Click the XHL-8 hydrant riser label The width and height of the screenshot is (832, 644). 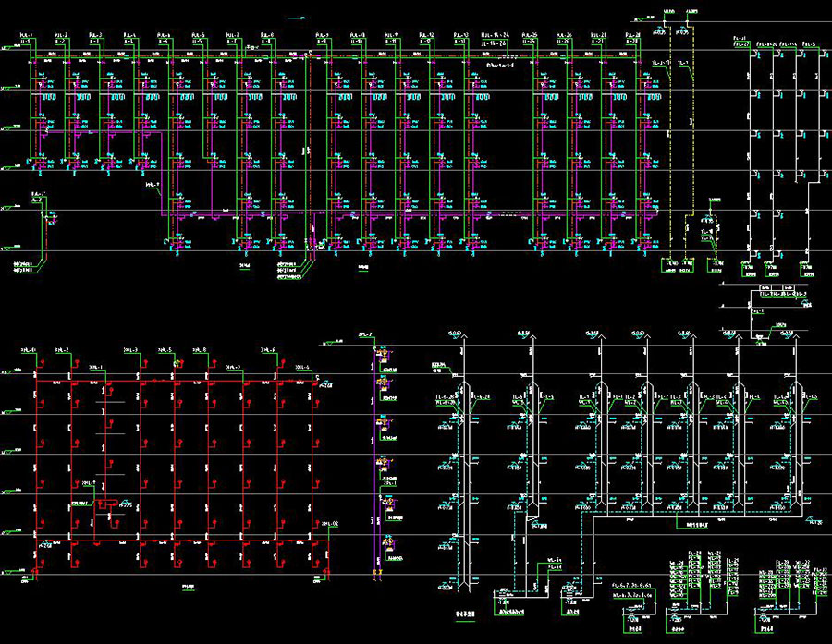click(x=199, y=350)
